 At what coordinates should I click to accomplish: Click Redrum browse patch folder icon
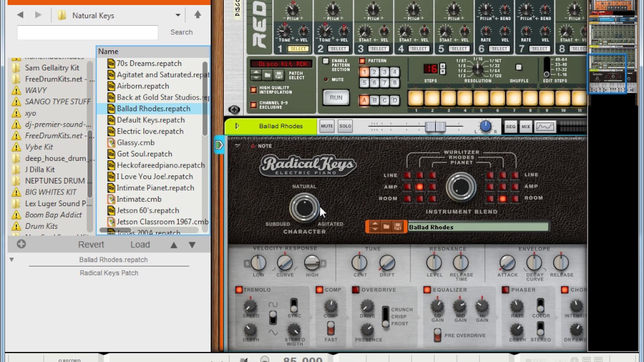point(267,75)
